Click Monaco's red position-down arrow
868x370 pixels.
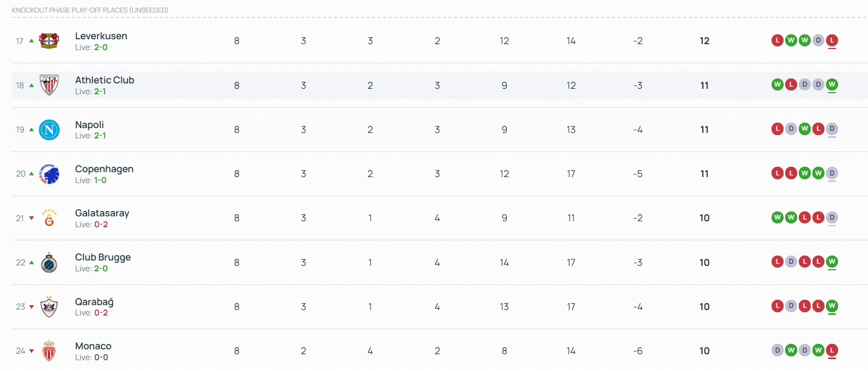click(x=32, y=351)
